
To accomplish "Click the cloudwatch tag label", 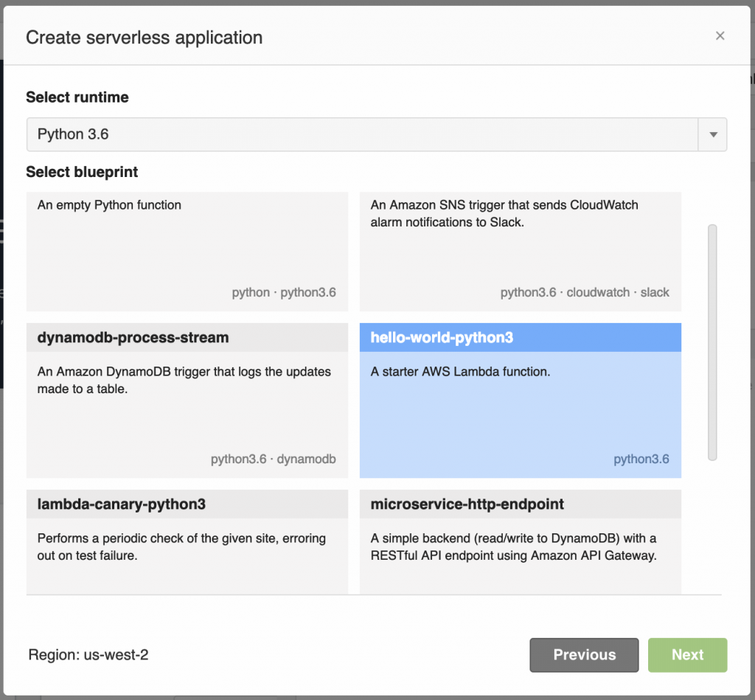I will pos(598,292).
